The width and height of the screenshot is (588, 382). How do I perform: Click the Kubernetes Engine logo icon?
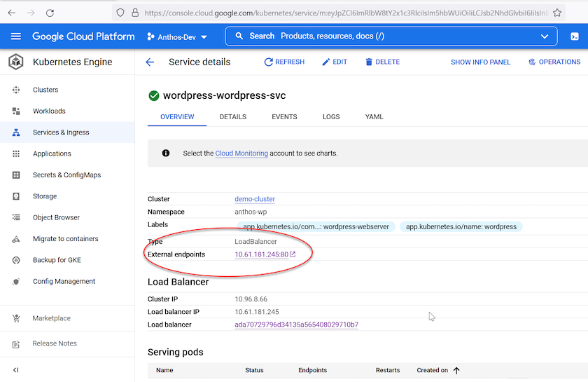16,62
